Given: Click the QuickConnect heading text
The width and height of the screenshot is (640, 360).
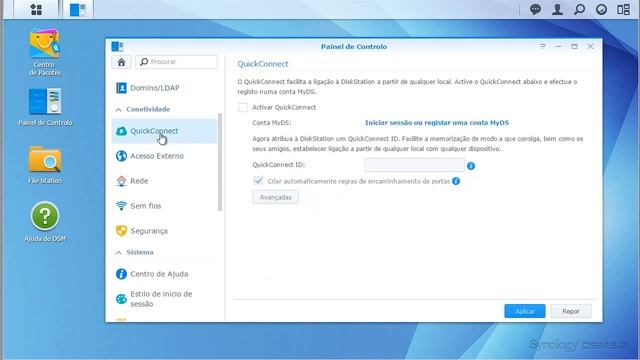Looking at the screenshot, I should click(x=263, y=64).
